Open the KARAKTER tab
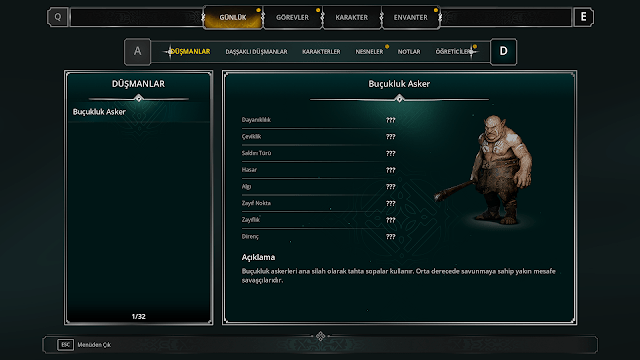This screenshot has width=640, height=360. tap(351, 18)
